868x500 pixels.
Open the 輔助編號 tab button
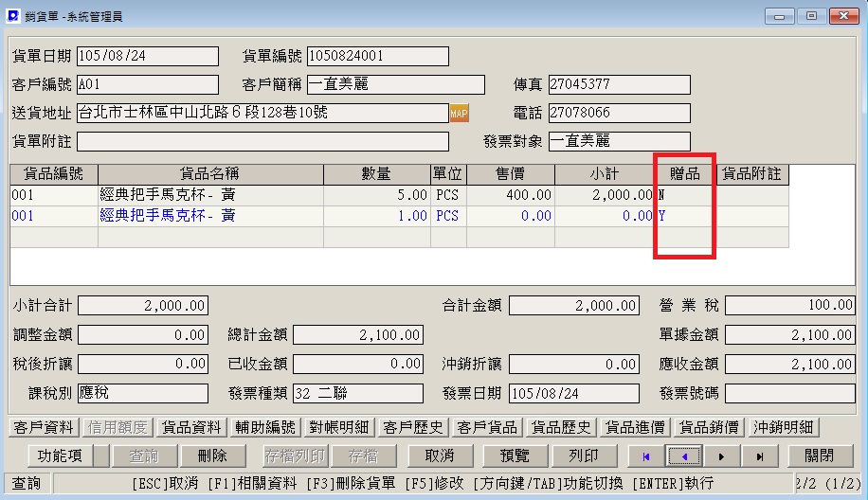click(265, 427)
